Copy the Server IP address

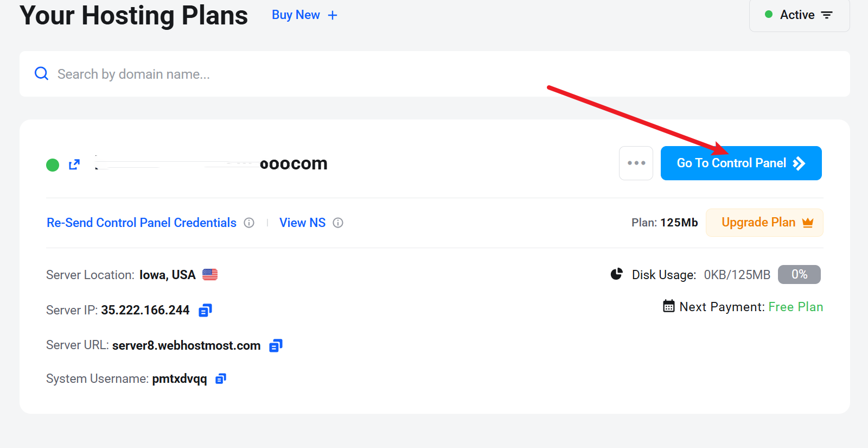(x=205, y=310)
